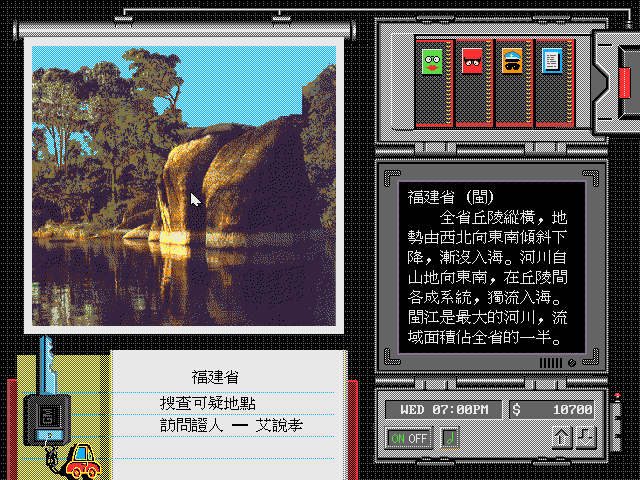The image size is (640, 480).
Task: Click the up arrow scroll button
Action: 562,438
